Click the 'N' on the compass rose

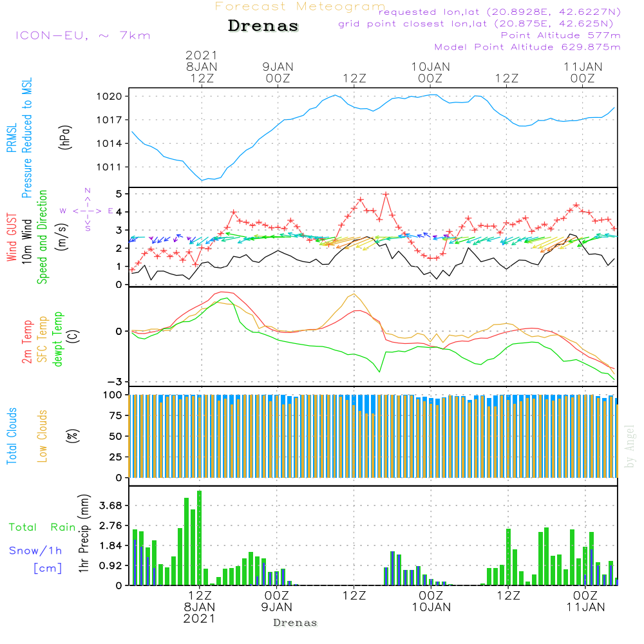[x=88, y=191]
